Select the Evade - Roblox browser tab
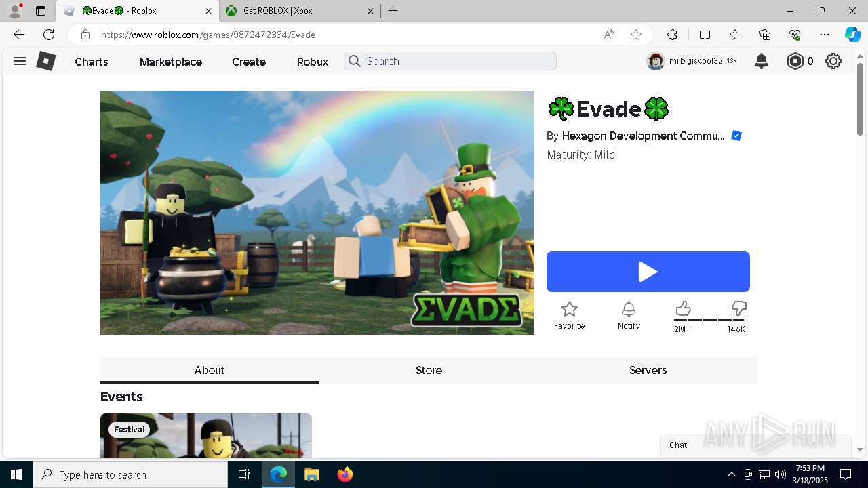The image size is (868, 488). [x=138, y=11]
